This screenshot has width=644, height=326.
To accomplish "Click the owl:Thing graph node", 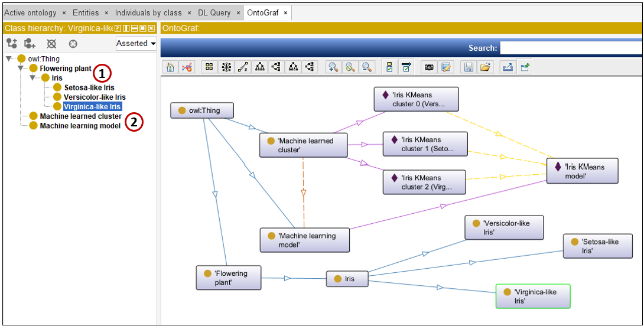I will click(x=202, y=110).
